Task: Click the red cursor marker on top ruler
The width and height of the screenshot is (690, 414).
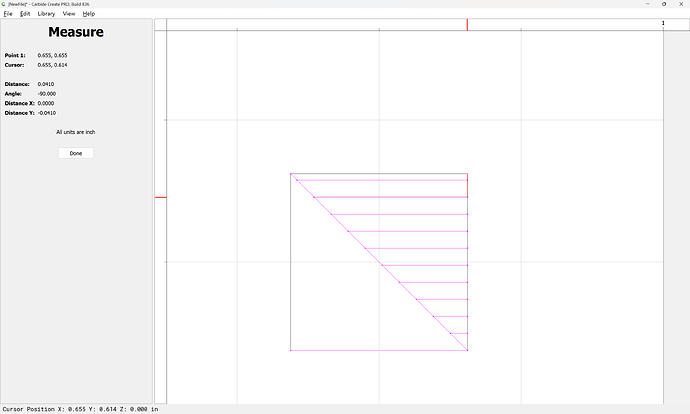Action: point(467,24)
